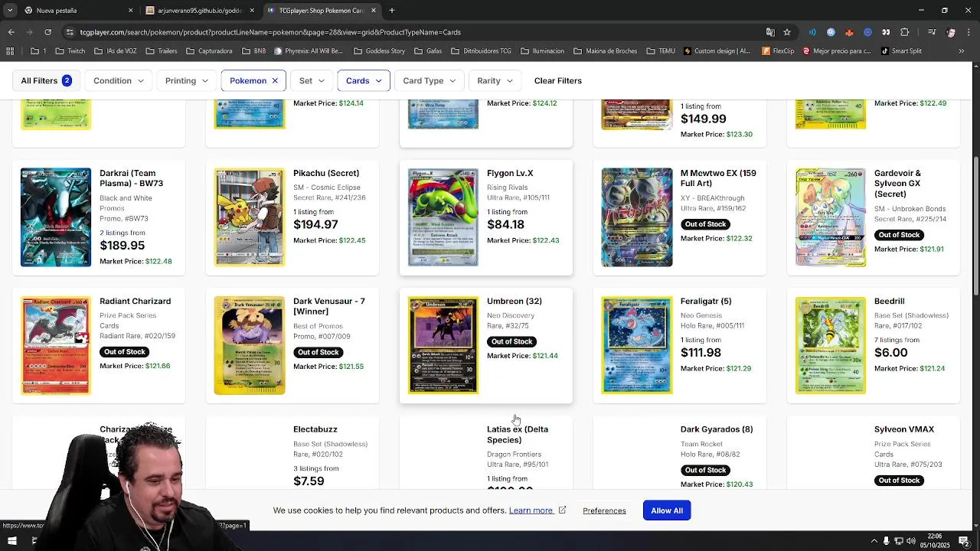Open the Gardevoir & Sylveon GX card image
Image resolution: width=980 pixels, height=551 pixels.
pos(831,217)
